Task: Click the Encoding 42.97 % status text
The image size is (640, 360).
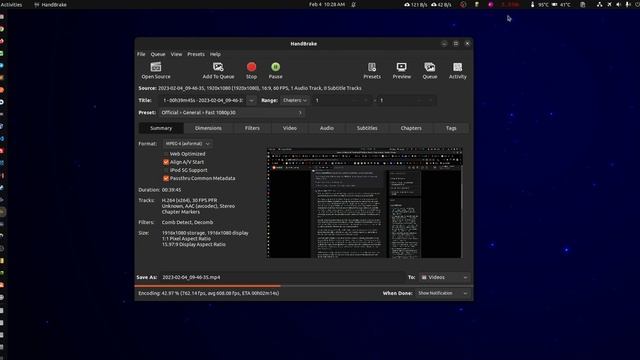Action: click(209, 293)
